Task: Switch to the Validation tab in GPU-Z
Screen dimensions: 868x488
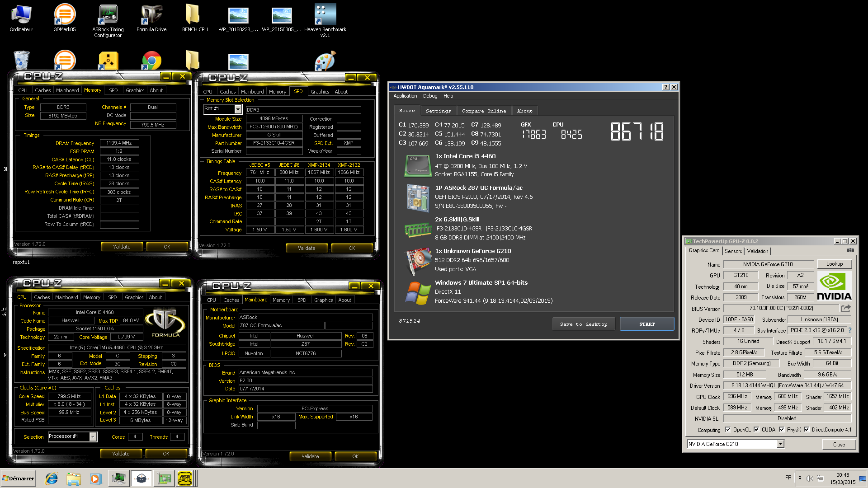Action: point(757,251)
